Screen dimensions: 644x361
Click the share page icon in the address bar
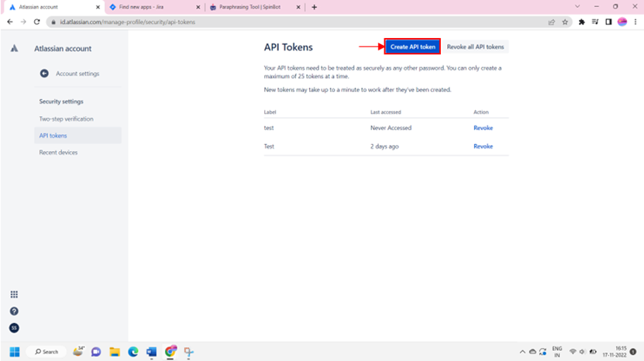tap(552, 22)
